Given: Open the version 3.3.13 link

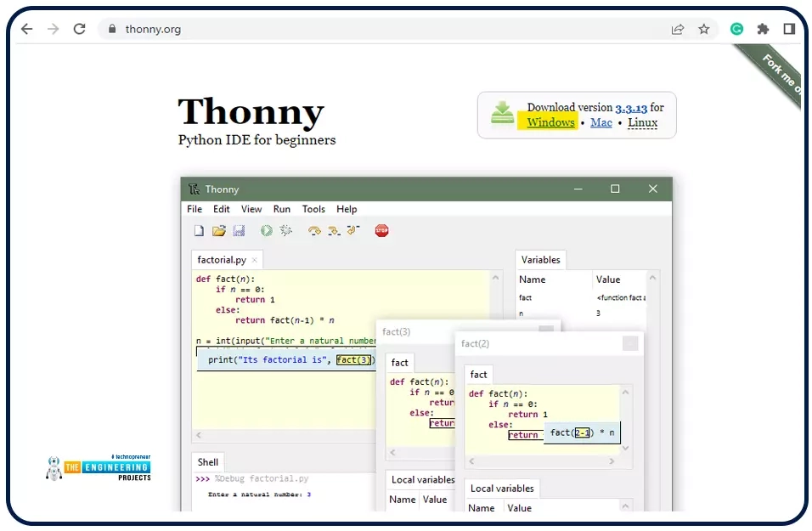Looking at the screenshot, I should coord(631,108).
